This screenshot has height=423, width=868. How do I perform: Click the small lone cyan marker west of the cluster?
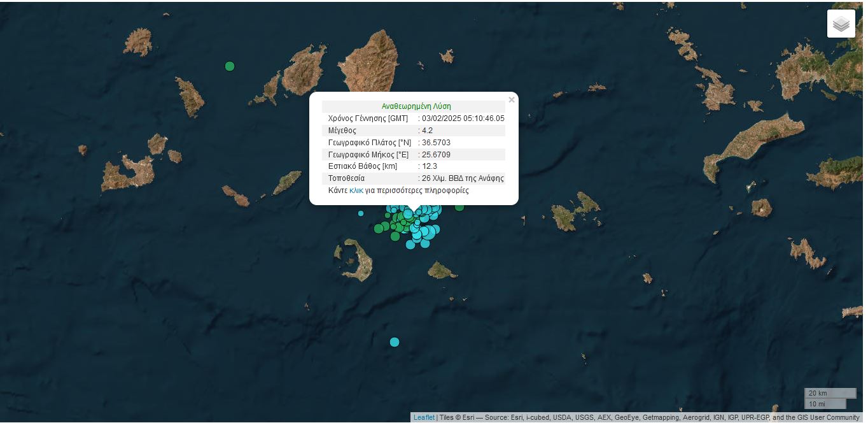click(x=361, y=213)
